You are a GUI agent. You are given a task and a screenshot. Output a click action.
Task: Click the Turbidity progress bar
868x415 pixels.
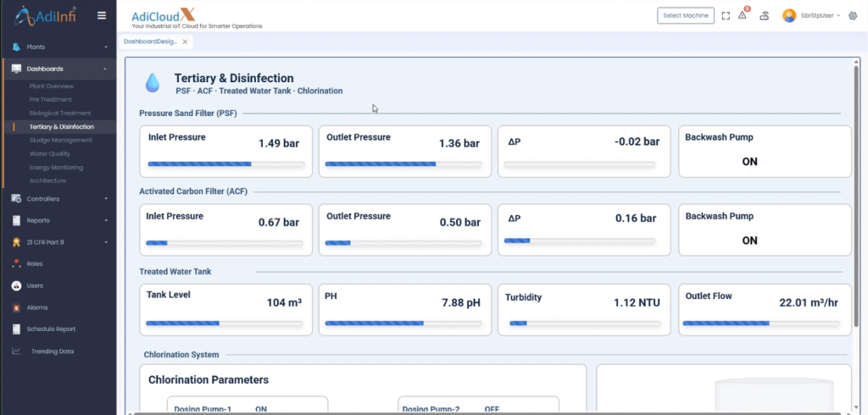click(x=585, y=324)
